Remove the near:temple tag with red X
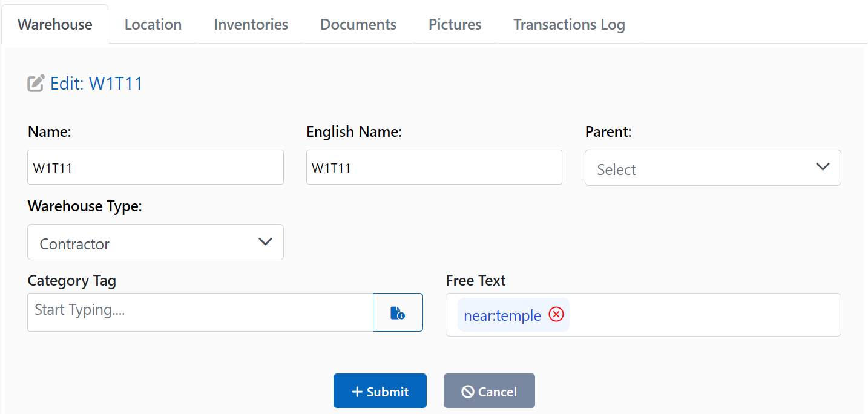Image resolution: width=868 pixels, height=414 pixels. point(556,315)
